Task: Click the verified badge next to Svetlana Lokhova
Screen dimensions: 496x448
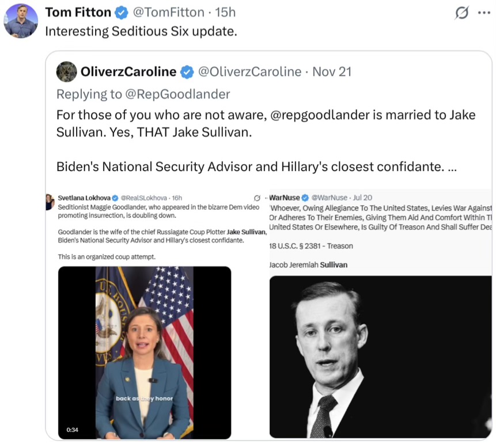Action: [115, 198]
